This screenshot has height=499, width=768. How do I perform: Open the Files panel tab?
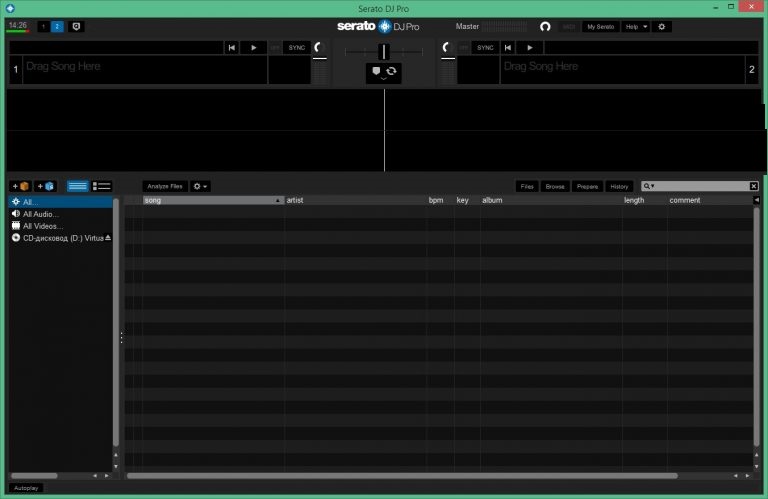pos(527,186)
